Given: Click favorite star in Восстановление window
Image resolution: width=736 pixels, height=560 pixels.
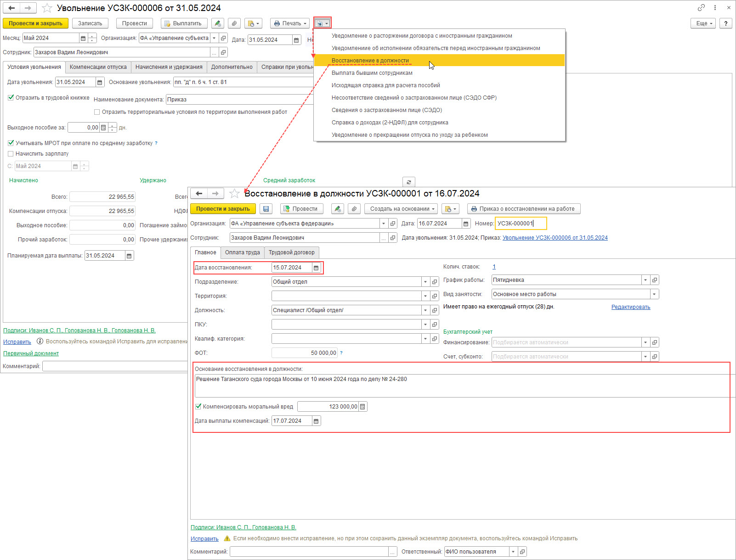Looking at the screenshot, I should tap(234, 194).
